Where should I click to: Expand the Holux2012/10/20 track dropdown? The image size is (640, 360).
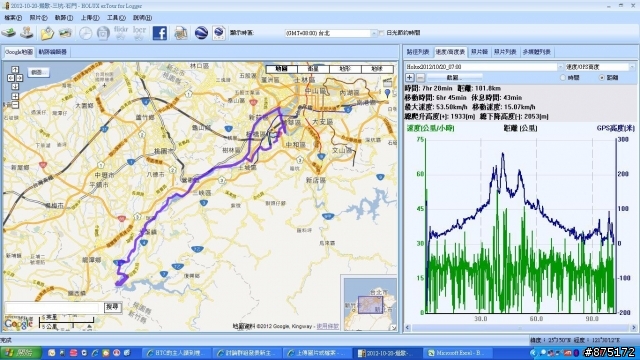pyautogui.click(x=560, y=67)
